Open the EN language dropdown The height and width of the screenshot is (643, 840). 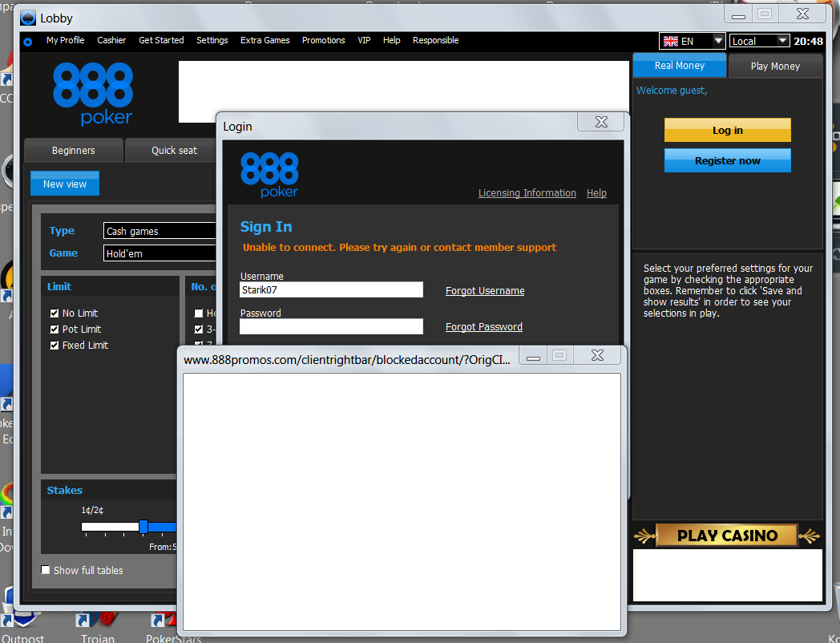(x=693, y=41)
